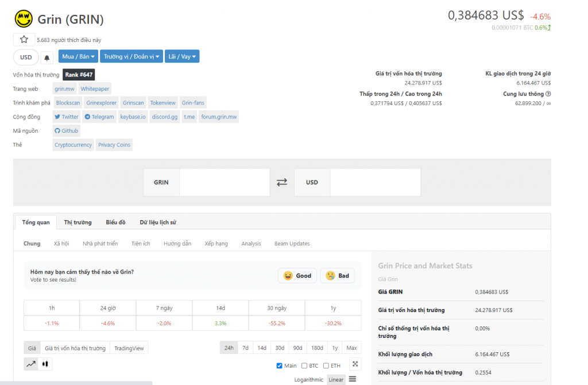Screen dimensions: 588x385
Task: Open the discord.gg community link
Action: (165, 117)
